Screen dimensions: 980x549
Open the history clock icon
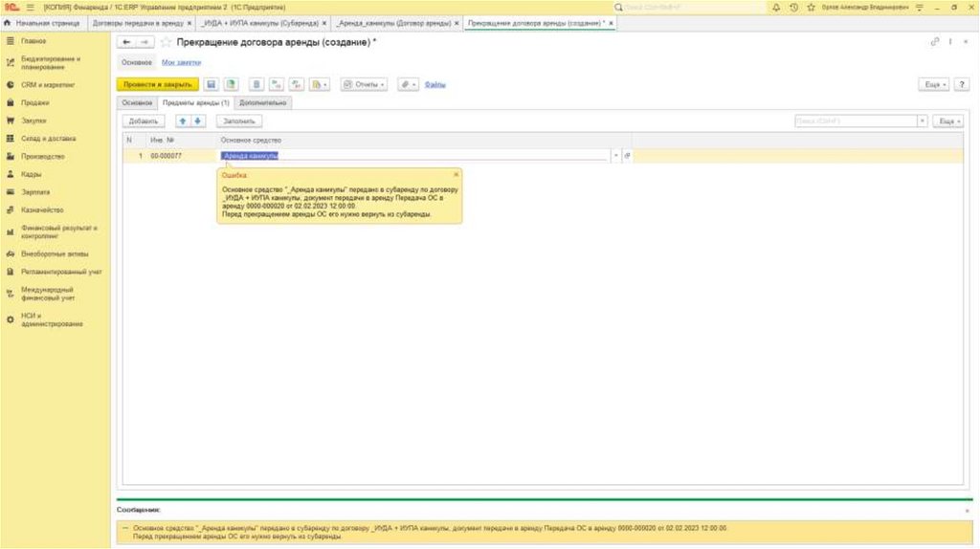[x=793, y=8]
